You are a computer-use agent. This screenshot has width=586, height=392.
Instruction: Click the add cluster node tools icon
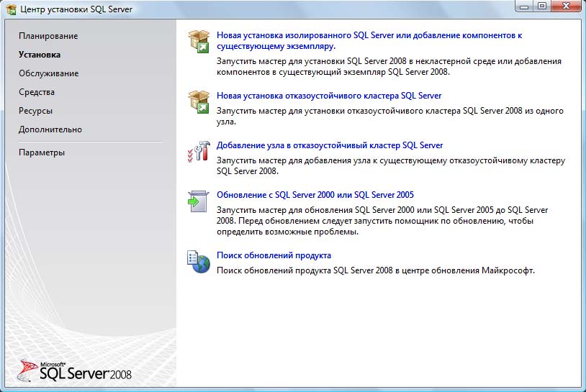[x=198, y=151]
